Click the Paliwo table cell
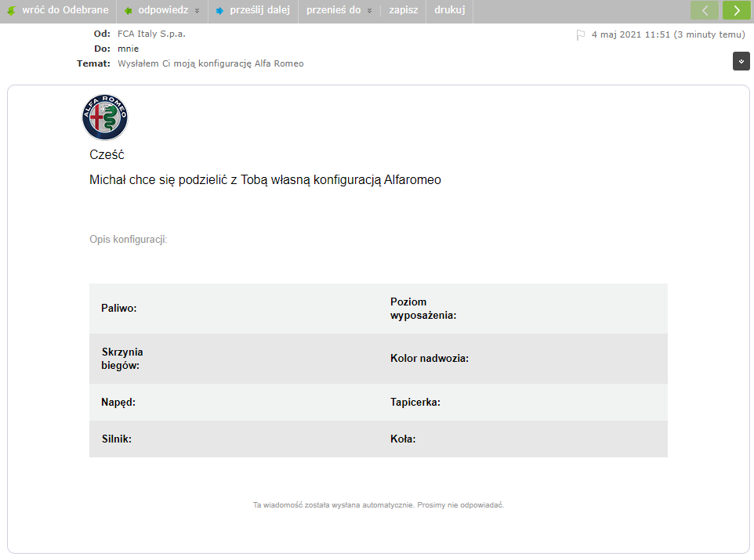 234,309
